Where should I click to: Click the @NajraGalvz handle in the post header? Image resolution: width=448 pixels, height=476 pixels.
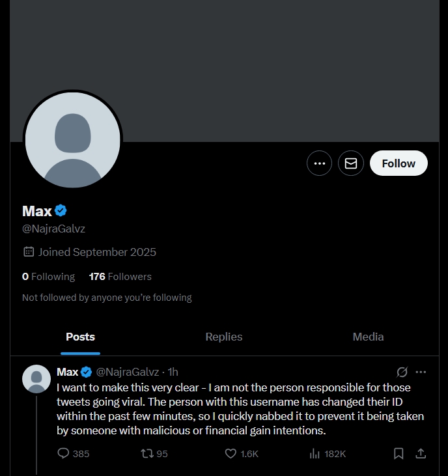128,372
